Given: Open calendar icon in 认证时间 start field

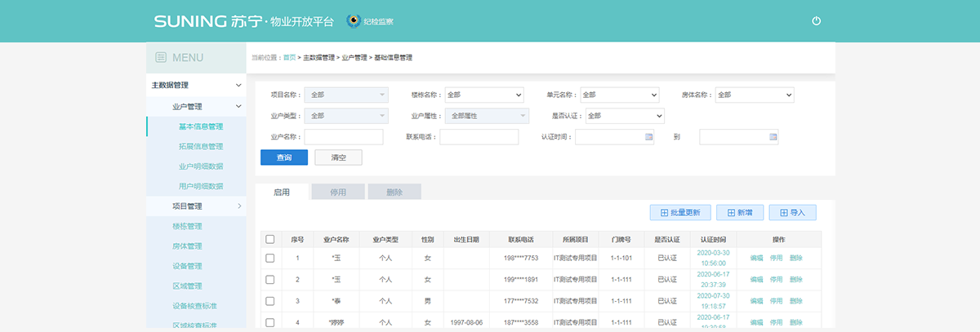Looking at the screenshot, I should point(649,137).
